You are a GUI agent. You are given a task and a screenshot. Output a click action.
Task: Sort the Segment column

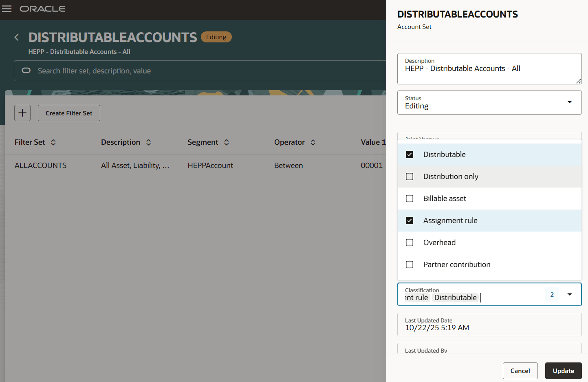[x=227, y=142]
